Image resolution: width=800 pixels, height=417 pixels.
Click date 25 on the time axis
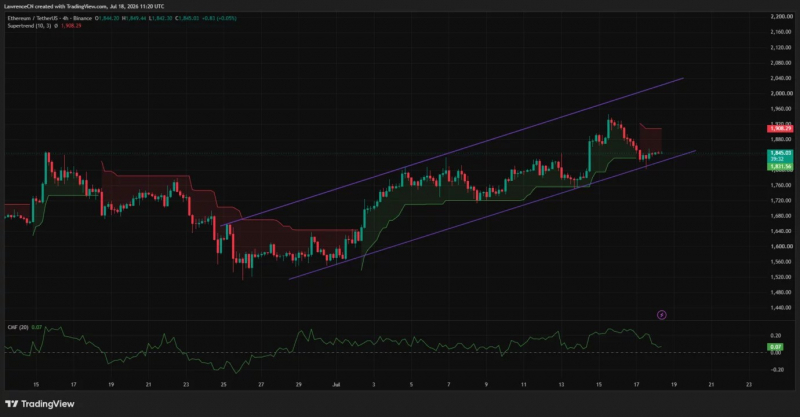[223, 384]
